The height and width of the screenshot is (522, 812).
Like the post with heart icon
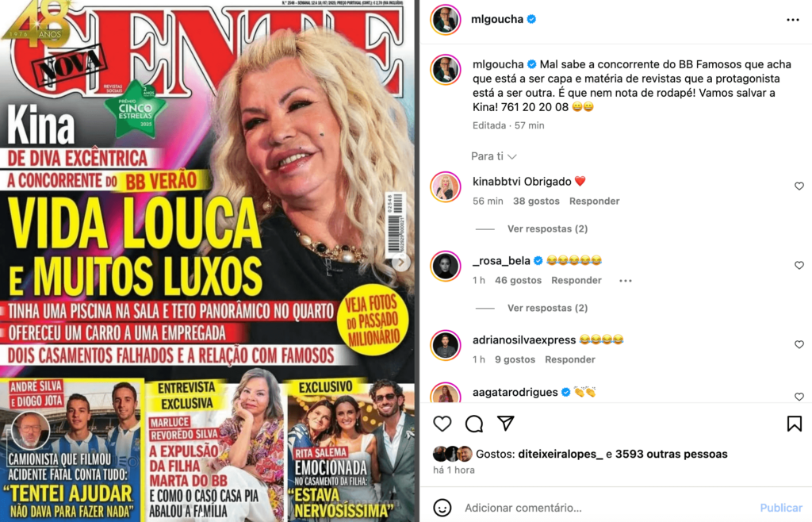442,424
